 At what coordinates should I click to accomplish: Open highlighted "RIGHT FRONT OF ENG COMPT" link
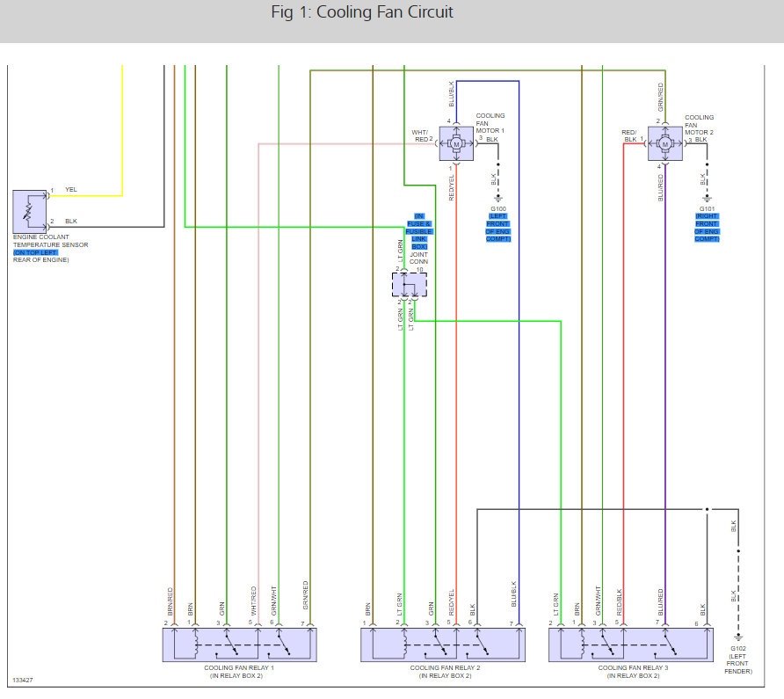[707, 228]
